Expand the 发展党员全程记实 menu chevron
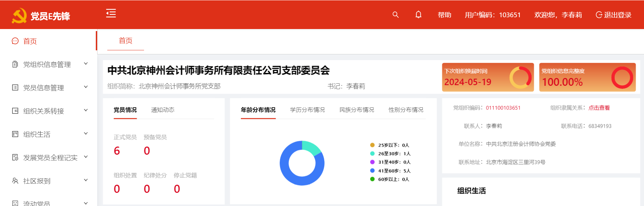The height and width of the screenshot is (206, 644). point(86,157)
